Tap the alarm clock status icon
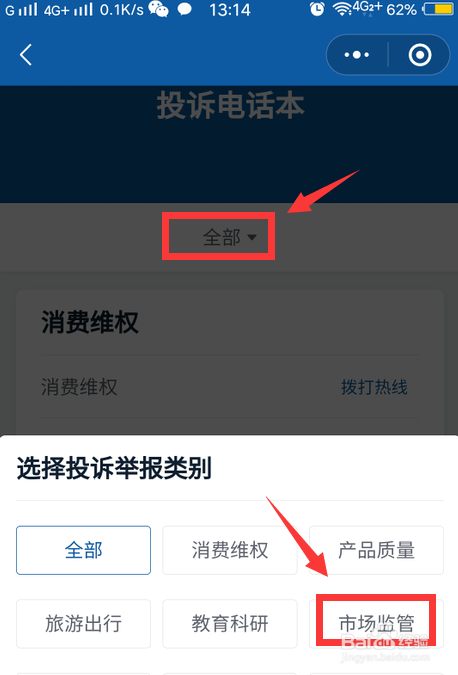Screen dimensions: 458x675 click(x=317, y=9)
